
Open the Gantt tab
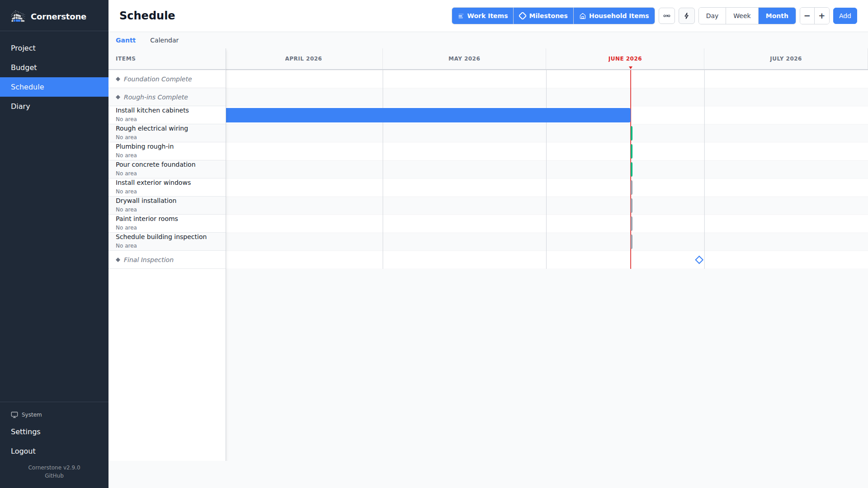click(x=126, y=40)
